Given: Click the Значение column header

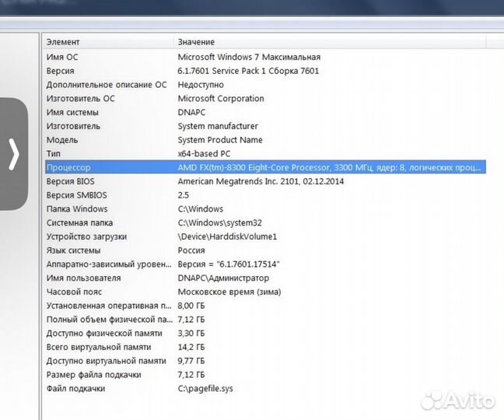Looking at the screenshot, I should pos(196,42).
